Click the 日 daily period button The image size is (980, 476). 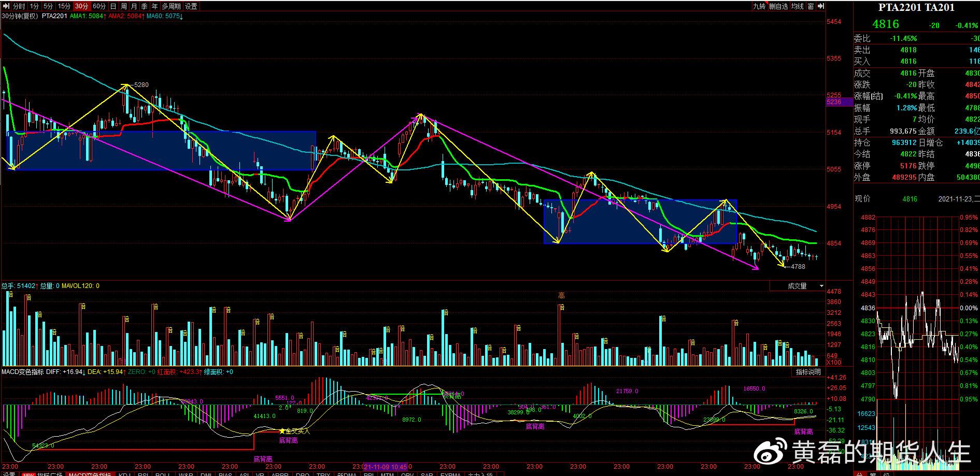click(x=113, y=6)
